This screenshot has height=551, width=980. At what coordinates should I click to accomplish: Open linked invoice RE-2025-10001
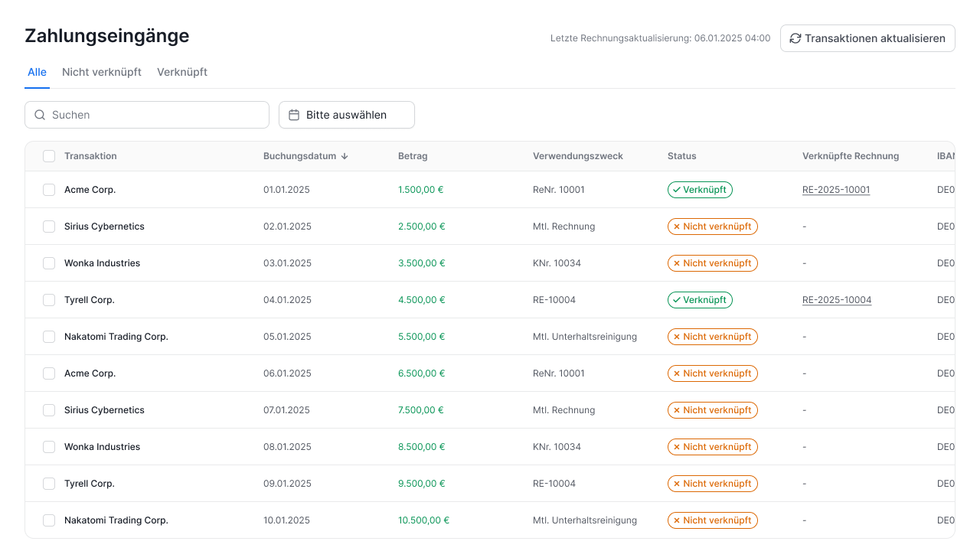click(836, 190)
